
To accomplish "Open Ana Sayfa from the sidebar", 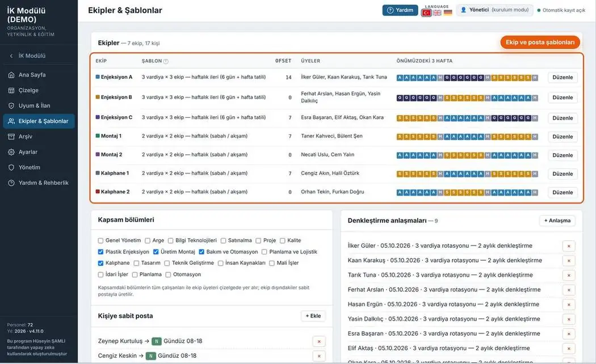I will pyautogui.click(x=39, y=75).
